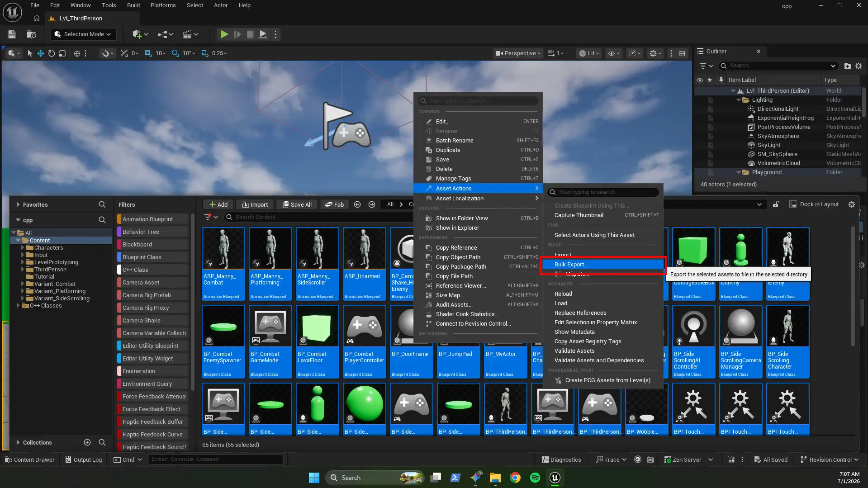Screen dimensions: 868x488
Task: Click the Save All button
Action: 297,205
